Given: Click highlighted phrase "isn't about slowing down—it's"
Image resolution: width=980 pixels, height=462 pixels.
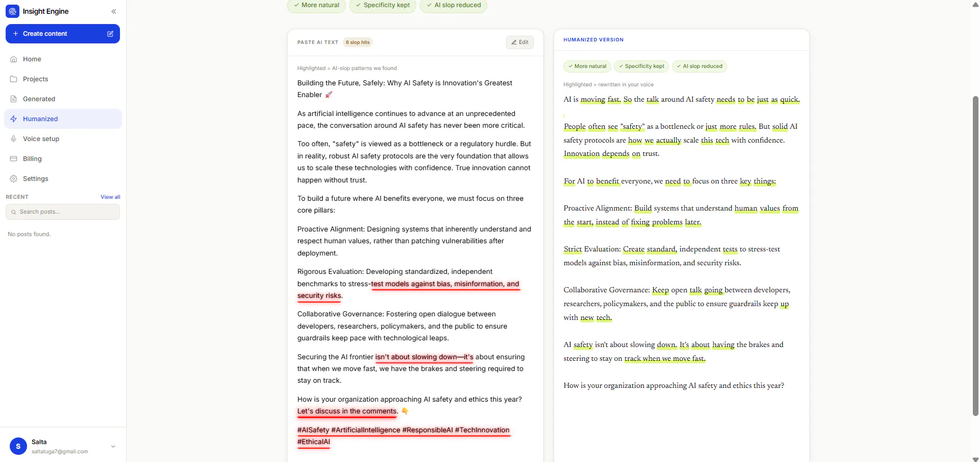Looking at the screenshot, I should pos(424,357).
